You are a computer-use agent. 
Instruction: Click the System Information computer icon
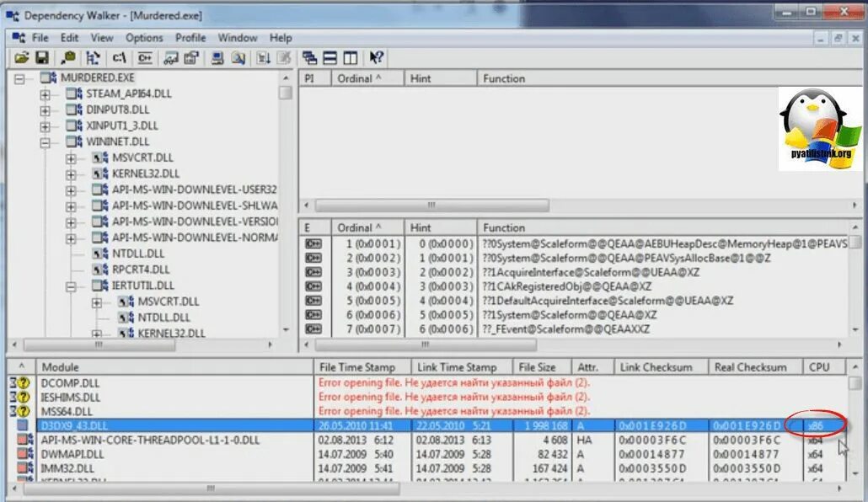pos(217,57)
